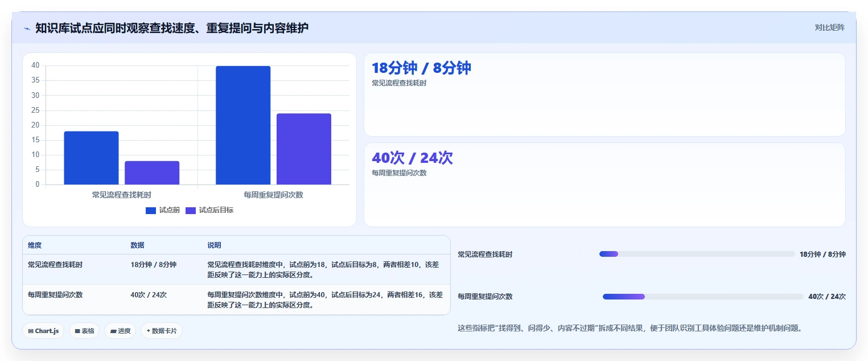Click the 对比矩阵 label in header
Screen dimensions: 868x361
pos(830,27)
